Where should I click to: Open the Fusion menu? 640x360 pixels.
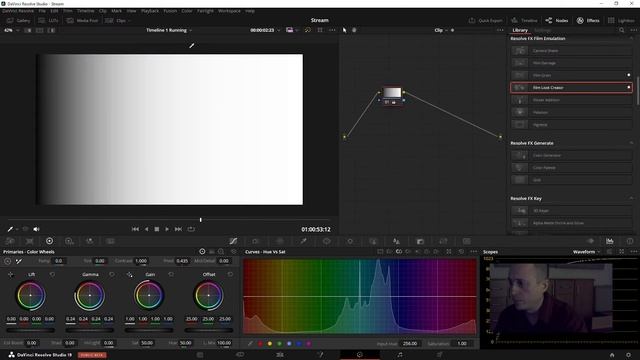pyautogui.click(x=170, y=11)
